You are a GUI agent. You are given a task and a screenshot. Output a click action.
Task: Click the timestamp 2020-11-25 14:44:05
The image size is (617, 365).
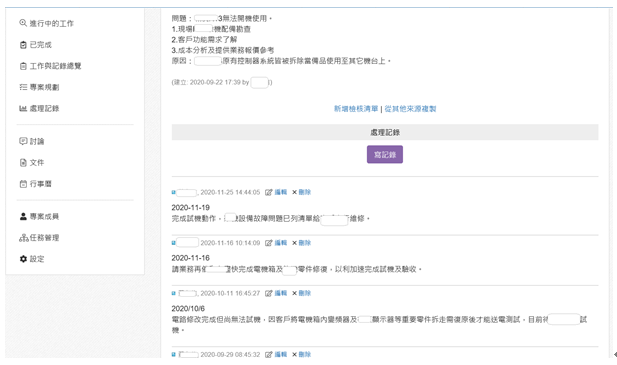click(230, 192)
